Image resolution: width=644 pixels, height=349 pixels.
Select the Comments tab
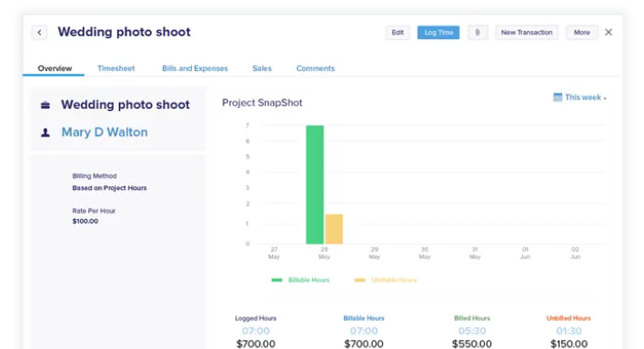(x=316, y=68)
